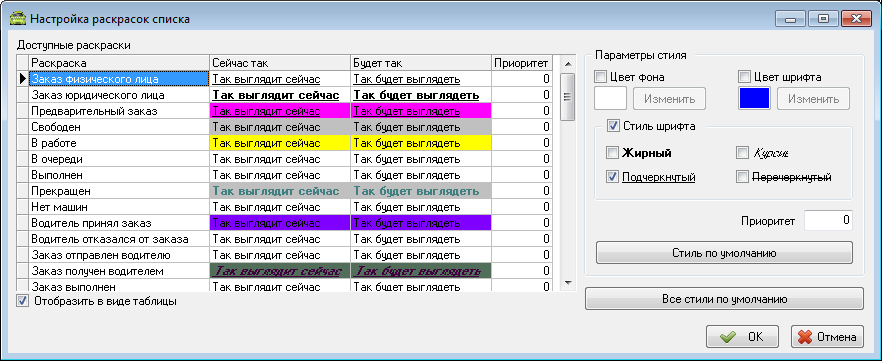Click the green checkmark icon on OK
The width and height of the screenshot is (883, 361).
728,337
